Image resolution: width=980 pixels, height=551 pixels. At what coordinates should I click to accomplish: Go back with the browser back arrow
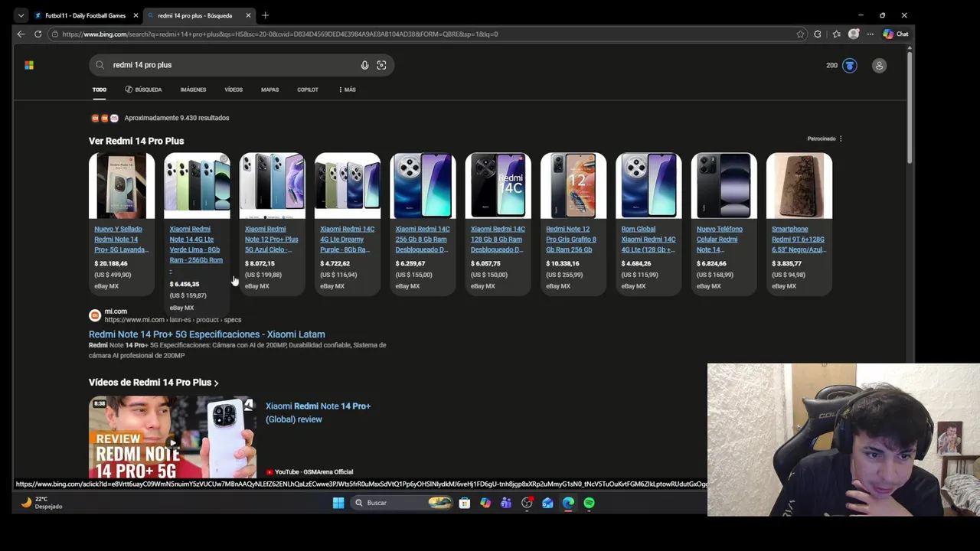point(21,34)
